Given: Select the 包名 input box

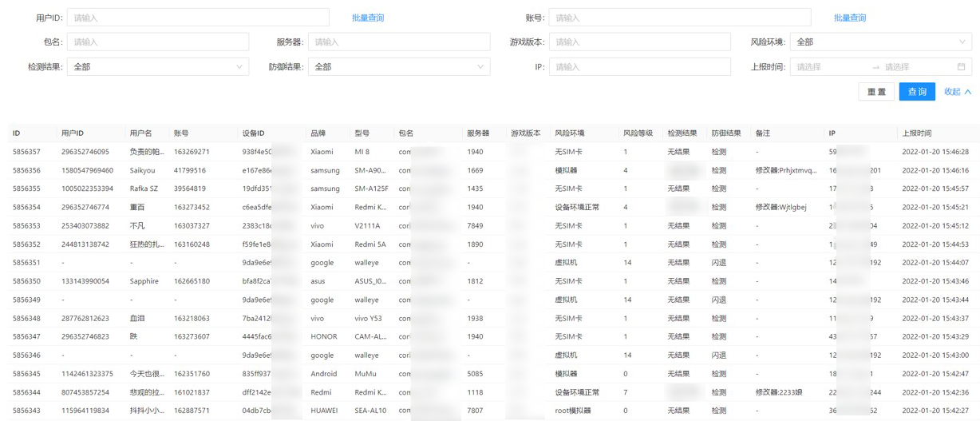Looking at the screenshot, I should click(x=157, y=42).
